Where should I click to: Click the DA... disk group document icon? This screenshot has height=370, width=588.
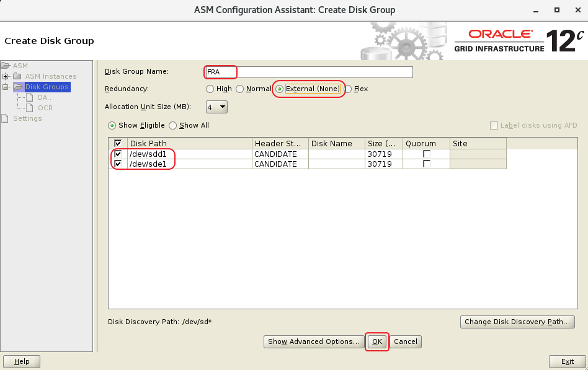pyautogui.click(x=30, y=97)
